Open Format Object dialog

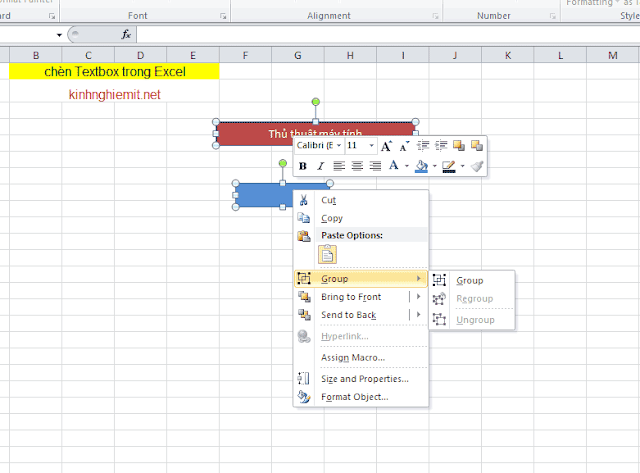(361, 397)
